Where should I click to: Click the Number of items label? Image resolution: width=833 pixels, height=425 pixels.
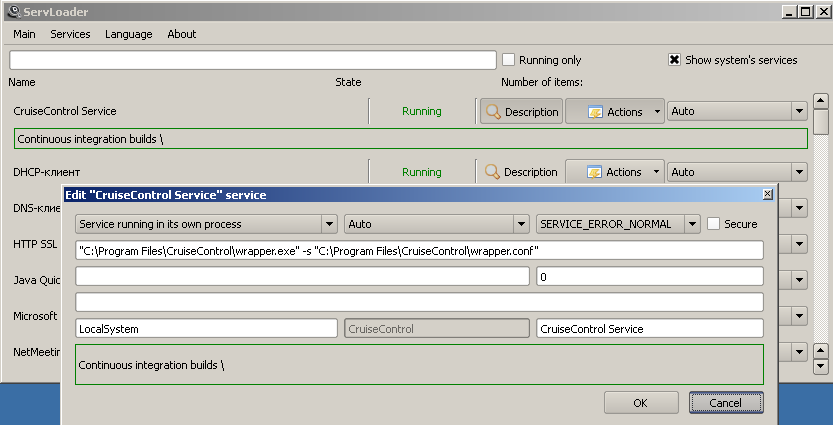542,82
